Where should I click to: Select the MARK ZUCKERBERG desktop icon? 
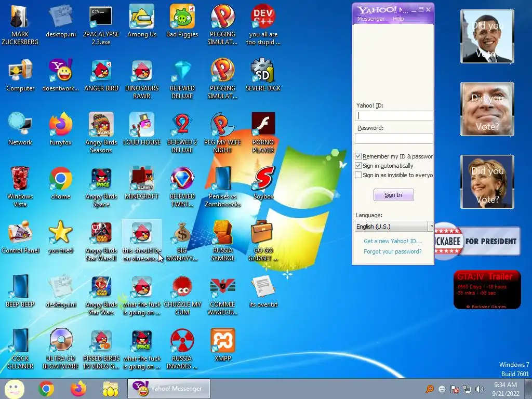[20, 25]
